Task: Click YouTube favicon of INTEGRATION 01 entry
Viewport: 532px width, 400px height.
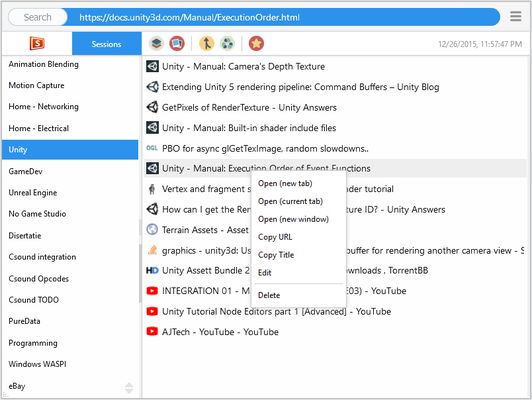Action: coord(152,291)
